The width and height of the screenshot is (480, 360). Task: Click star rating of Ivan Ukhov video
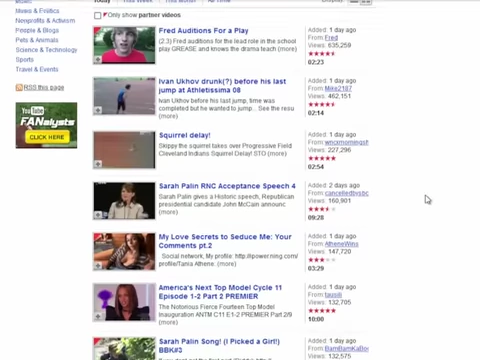322,104
